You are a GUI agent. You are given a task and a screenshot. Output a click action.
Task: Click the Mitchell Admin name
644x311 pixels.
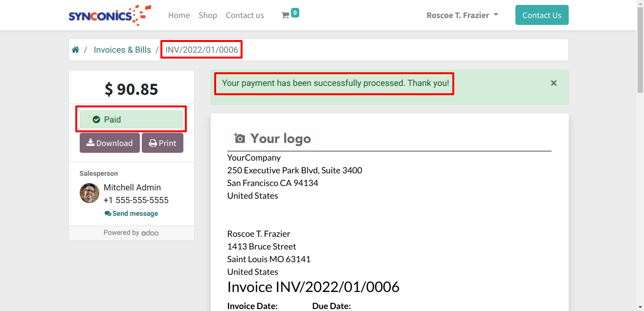pos(132,187)
